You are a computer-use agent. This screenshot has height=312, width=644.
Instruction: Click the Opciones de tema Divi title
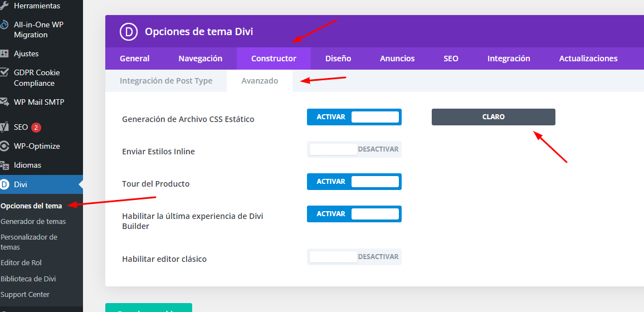[x=199, y=32]
